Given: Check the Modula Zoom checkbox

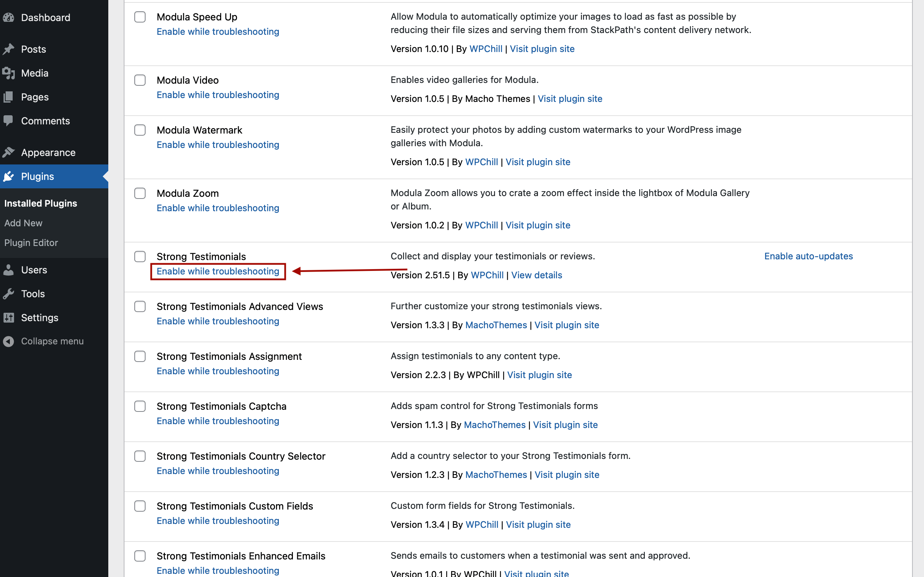Looking at the screenshot, I should [140, 194].
